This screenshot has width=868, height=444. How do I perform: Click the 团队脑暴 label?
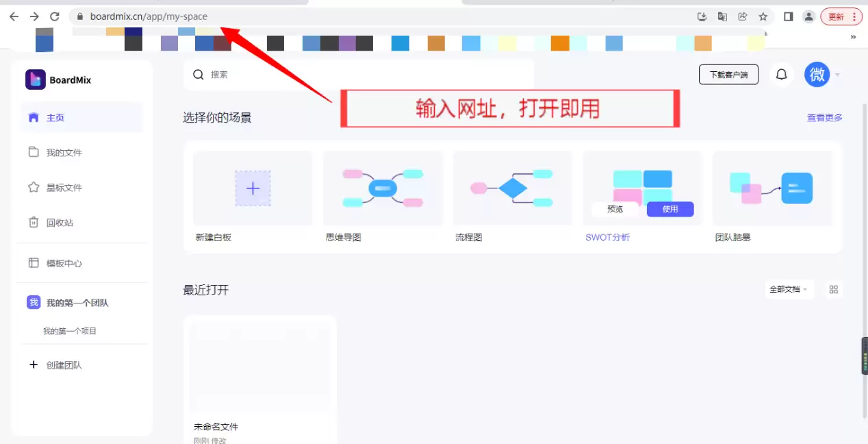click(x=733, y=237)
